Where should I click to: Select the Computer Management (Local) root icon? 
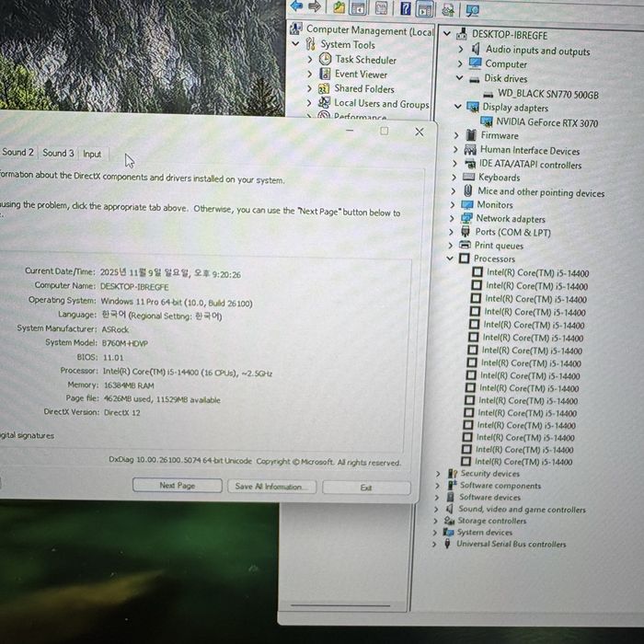tap(295, 29)
